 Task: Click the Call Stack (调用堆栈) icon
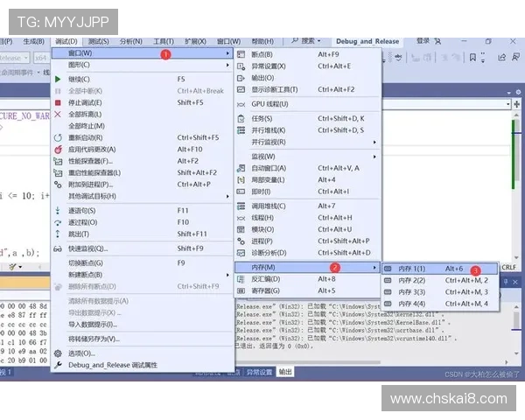pos(241,206)
